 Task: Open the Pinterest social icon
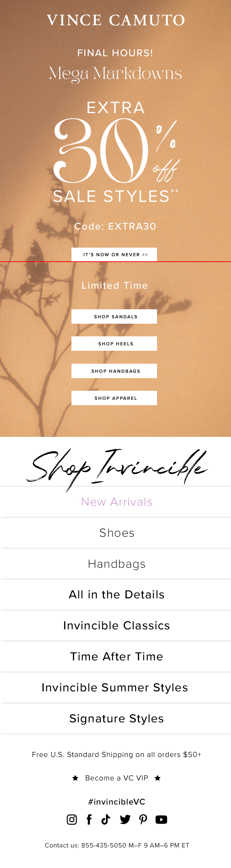(143, 820)
